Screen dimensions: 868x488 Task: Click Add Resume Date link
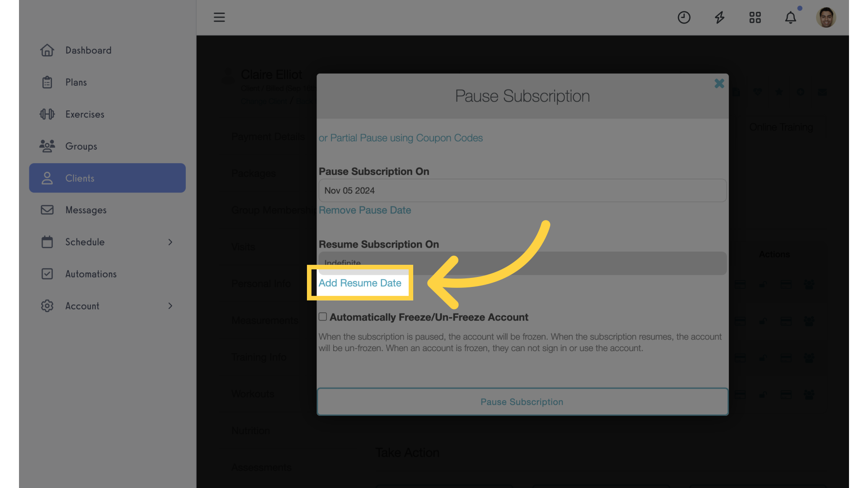click(359, 282)
